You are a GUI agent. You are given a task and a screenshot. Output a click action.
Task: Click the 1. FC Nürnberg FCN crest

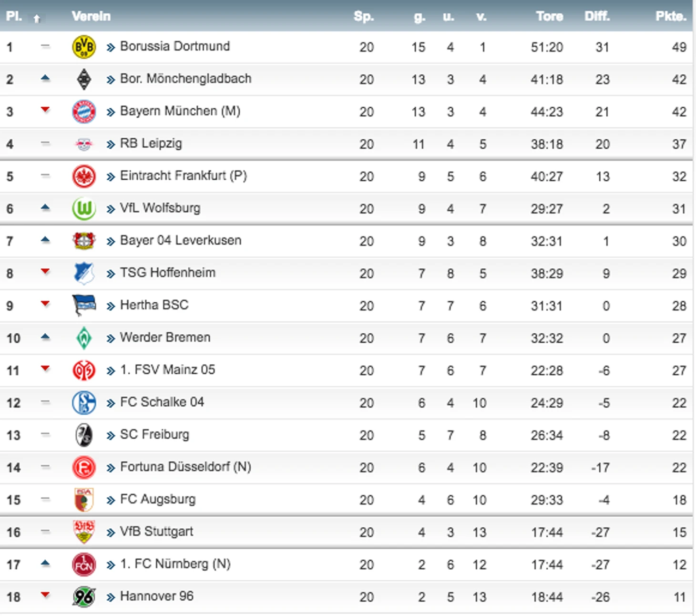tap(84, 564)
